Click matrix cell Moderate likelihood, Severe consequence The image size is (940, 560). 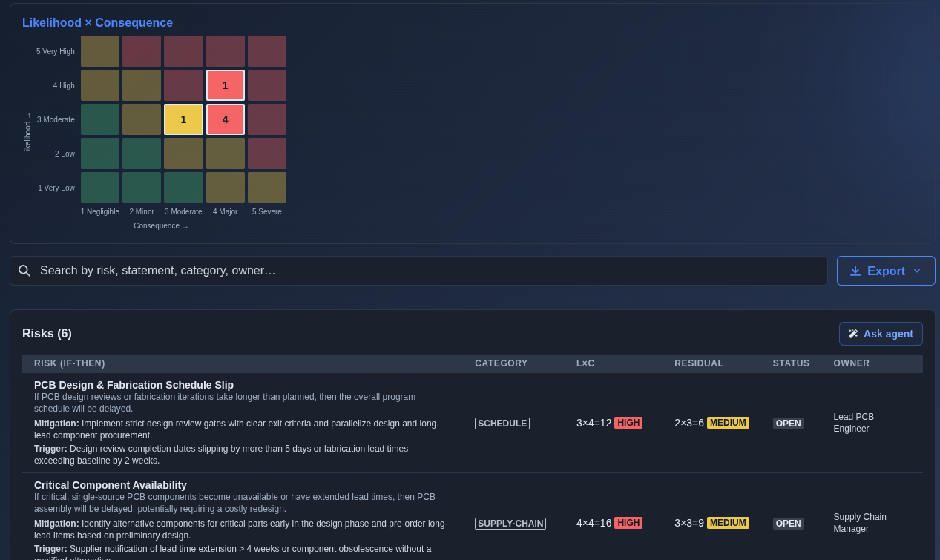click(267, 119)
